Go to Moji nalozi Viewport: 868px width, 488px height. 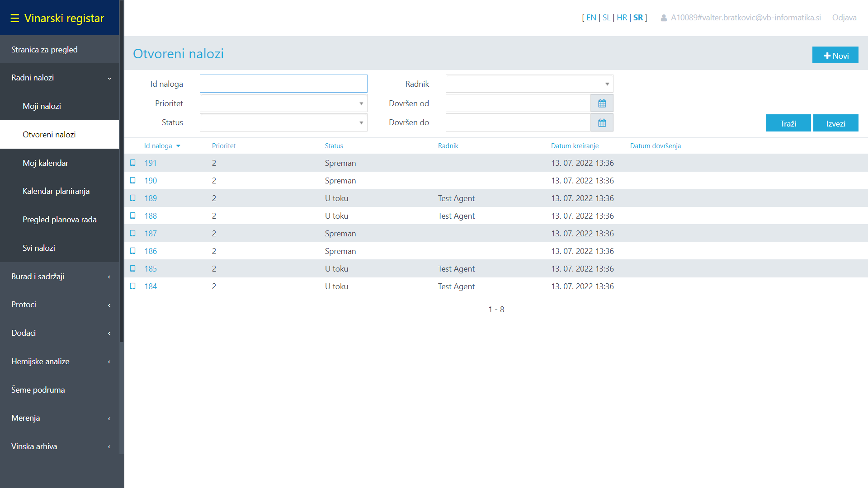pyautogui.click(x=59, y=106)
